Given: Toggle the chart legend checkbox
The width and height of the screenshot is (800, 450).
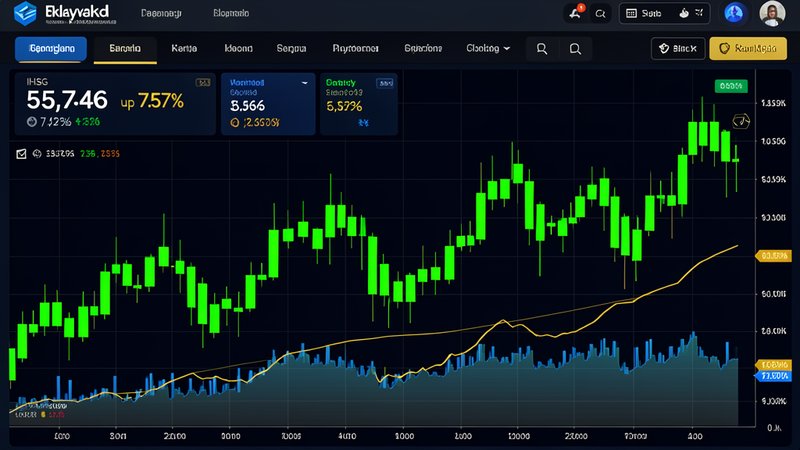Looking at the screenshot, I should (x=21, y=154).
